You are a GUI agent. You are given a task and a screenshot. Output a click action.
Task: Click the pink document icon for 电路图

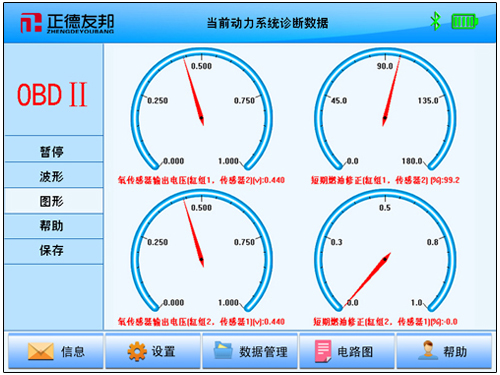click(323, 351)
